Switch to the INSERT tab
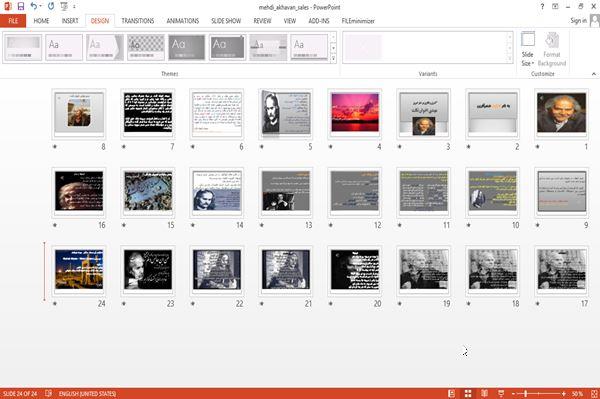600x399 pixels. pos(70,21)
